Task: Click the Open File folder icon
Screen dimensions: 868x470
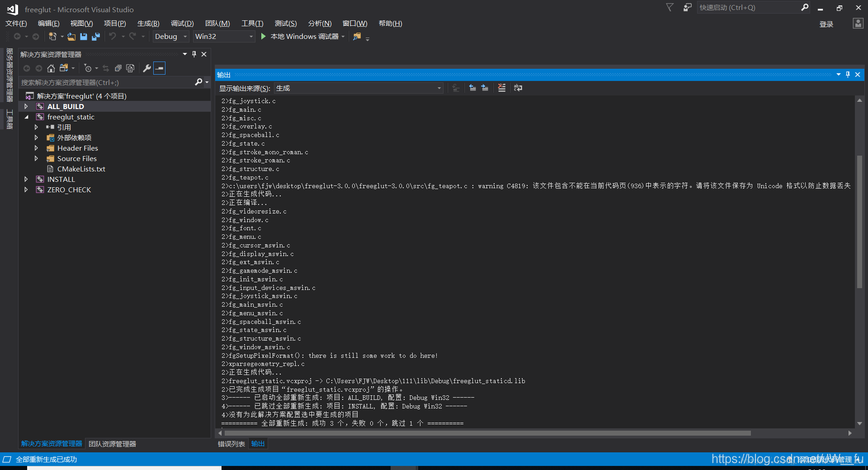Action: pos(71,36)
